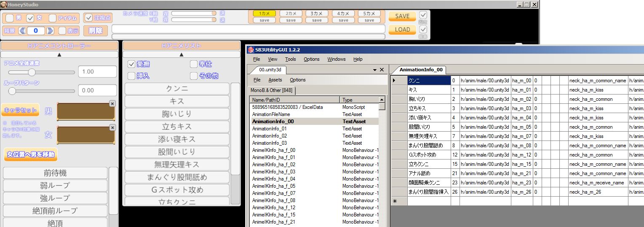Image resolution: width=644 pixels, height=227 pixels.
Task: Click background next arrow (right chevron)
Action: 50,31
